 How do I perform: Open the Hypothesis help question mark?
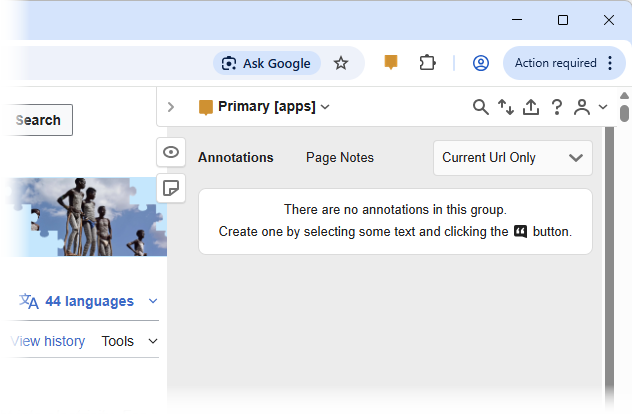point(557,107)
